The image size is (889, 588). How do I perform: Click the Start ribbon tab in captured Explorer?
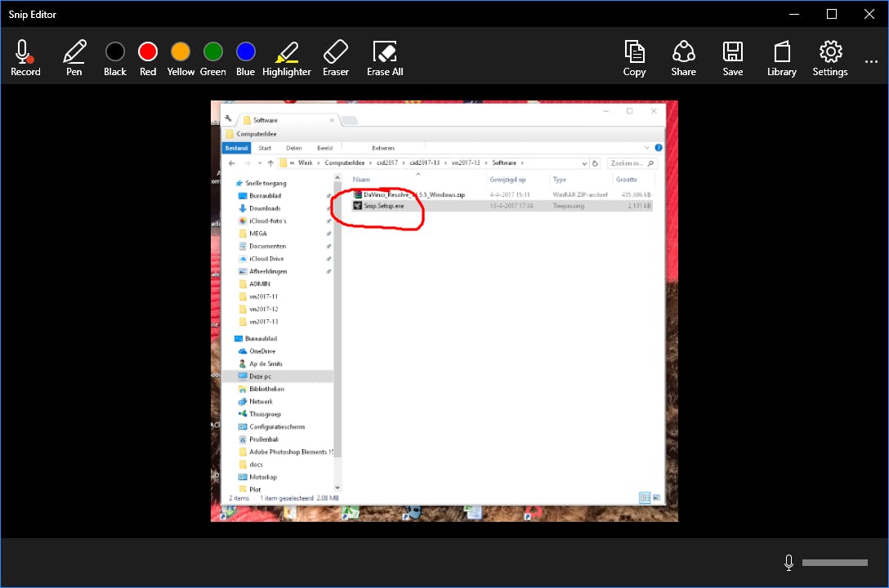point(265,148)
